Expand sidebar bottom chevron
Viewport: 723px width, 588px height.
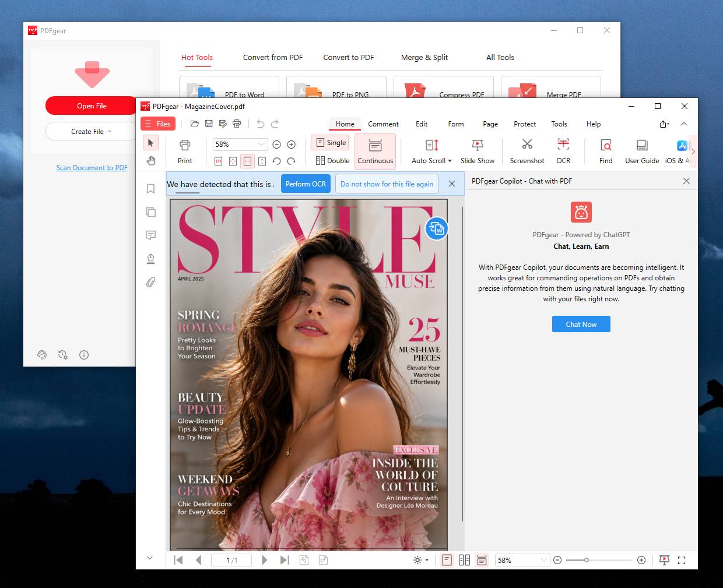[x=150, y=558]
